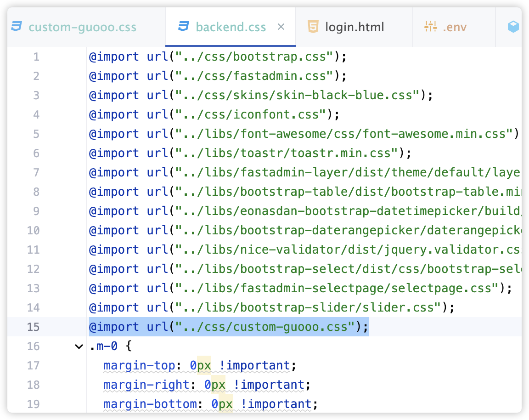
Task: Select the backend.css tab
Action: (231, 27)
